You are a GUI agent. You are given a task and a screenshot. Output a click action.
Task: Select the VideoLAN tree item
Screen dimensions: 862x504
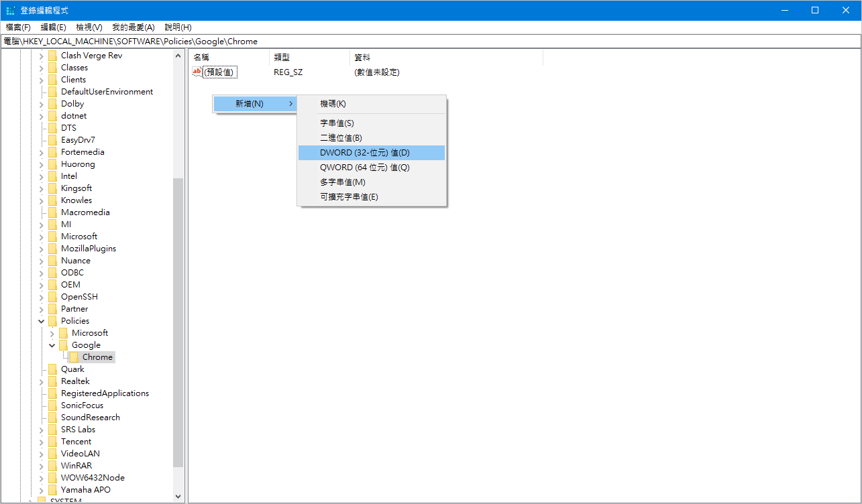80,454
